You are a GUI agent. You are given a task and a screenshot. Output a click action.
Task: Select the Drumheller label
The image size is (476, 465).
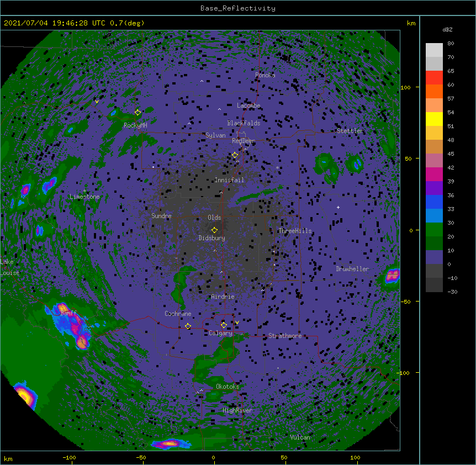tap(352, 269)
